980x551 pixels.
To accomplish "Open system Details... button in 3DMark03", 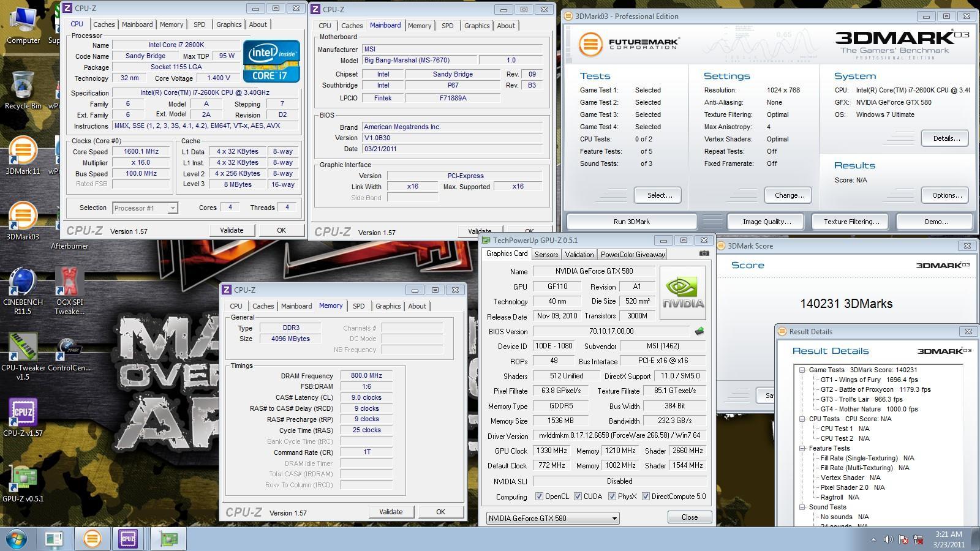I will [946, 138].
